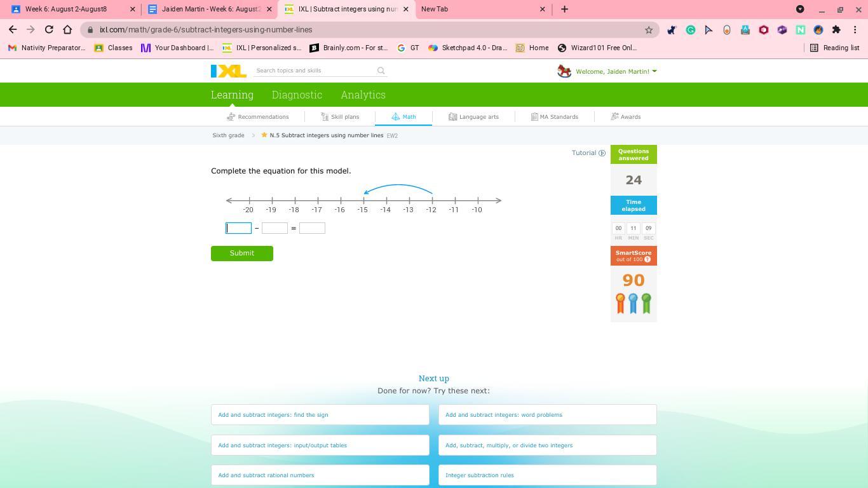This screenshot has width=868, height=488.
Task: Open the Sketchpad 4.0 bookmark
Action: pyautogui.click(x=468, y=48)
